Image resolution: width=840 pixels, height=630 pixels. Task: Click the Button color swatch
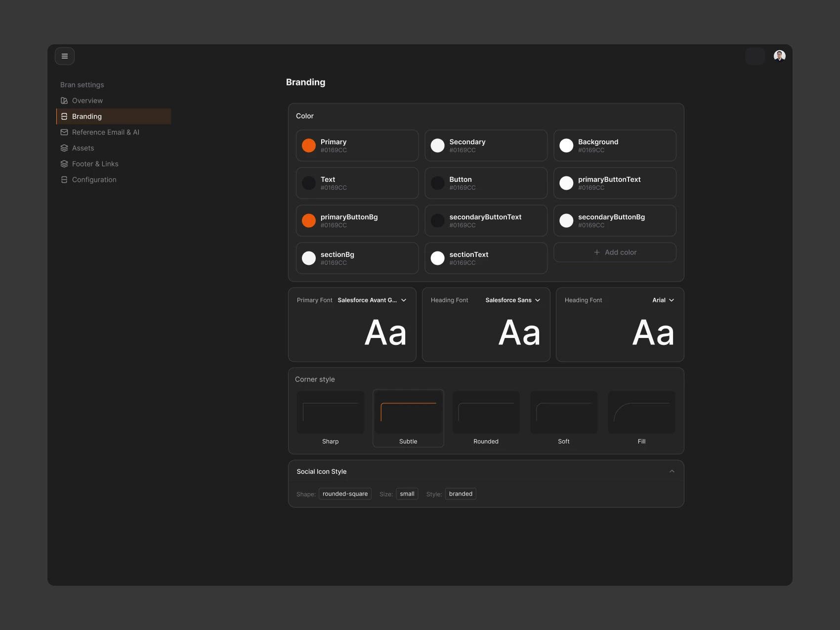pos(438,183)
